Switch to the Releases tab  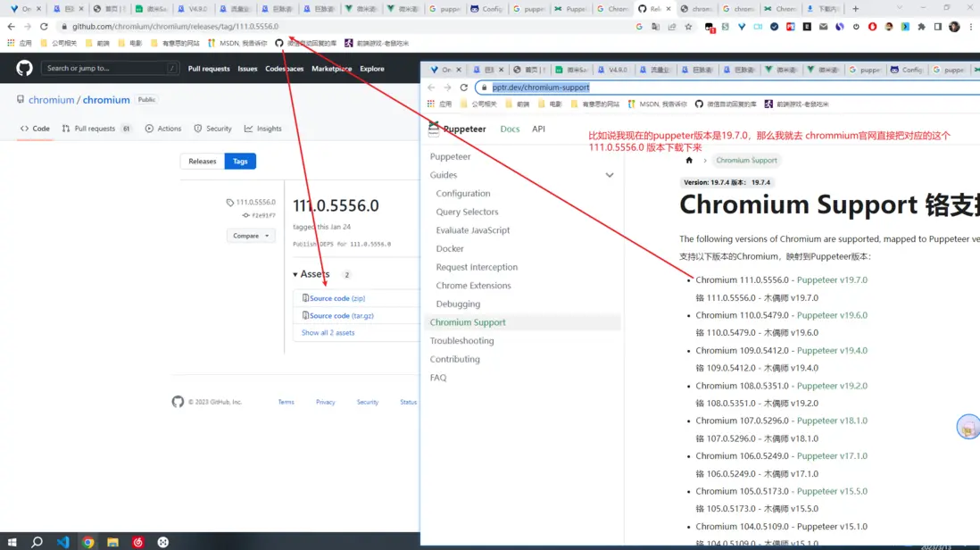[203, 162]
